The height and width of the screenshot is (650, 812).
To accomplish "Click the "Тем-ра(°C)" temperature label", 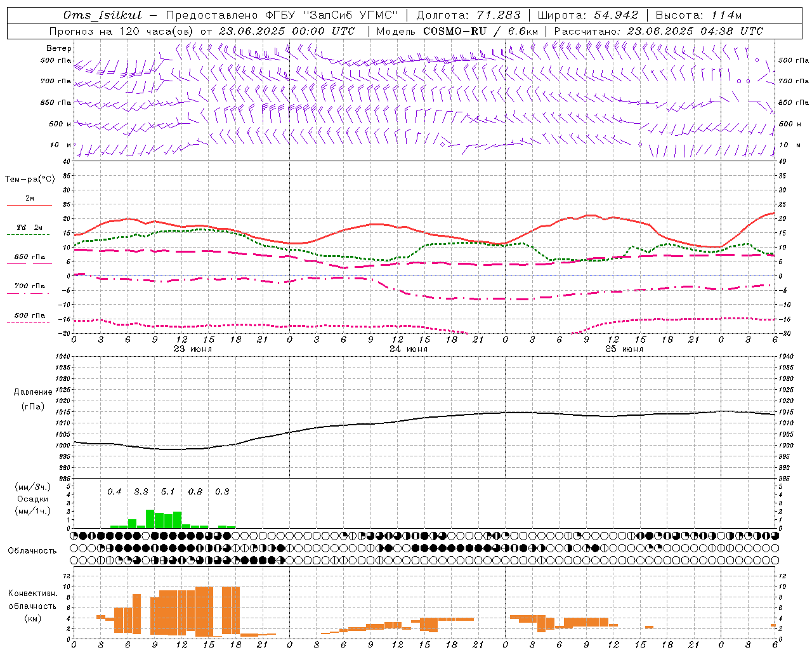I will coord(30,180).
